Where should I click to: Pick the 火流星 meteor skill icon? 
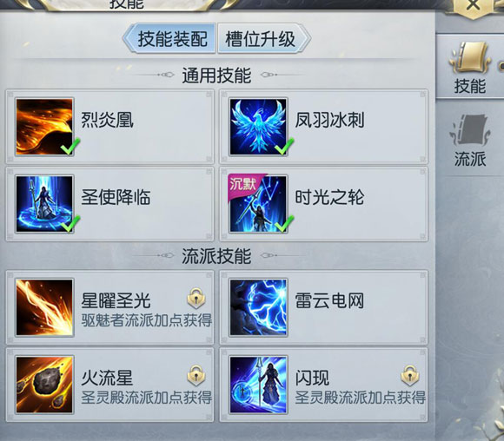point(44,385)
